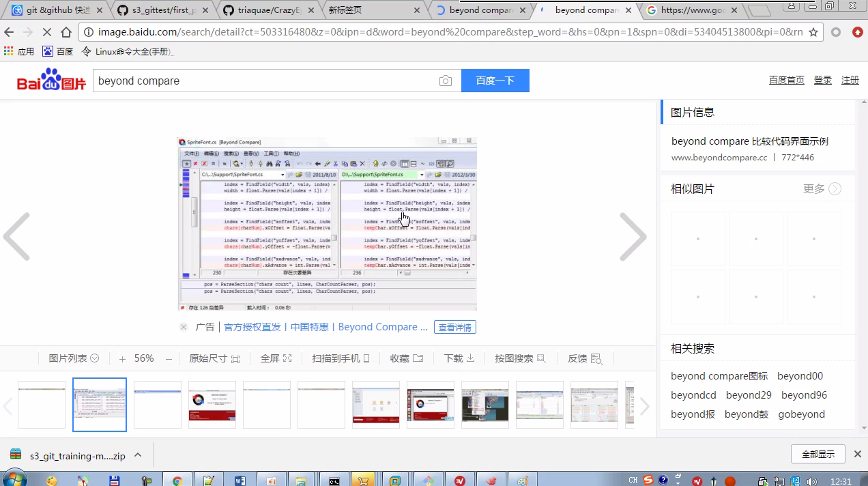Click 全屏 fullscreen button
Image resolution: width=868 pixels, height=486 pixels.
pyautogui.click(x=276, y=358)
